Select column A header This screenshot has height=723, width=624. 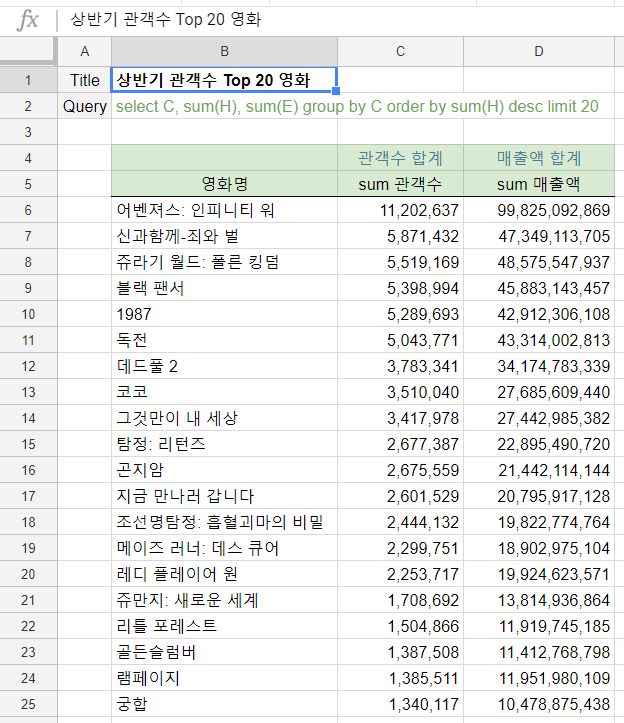click(x=84, y=51)
